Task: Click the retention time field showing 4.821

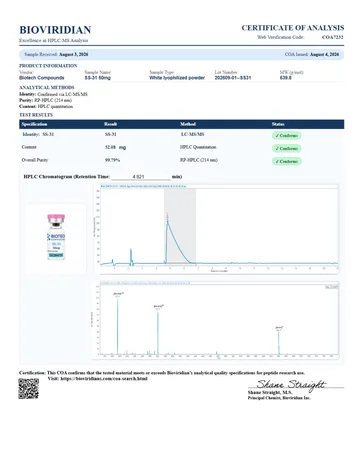Action: coord(141,177)
